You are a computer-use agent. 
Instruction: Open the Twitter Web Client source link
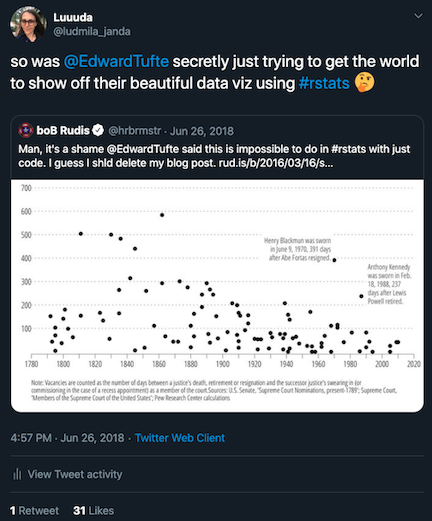tap(180, 438)
